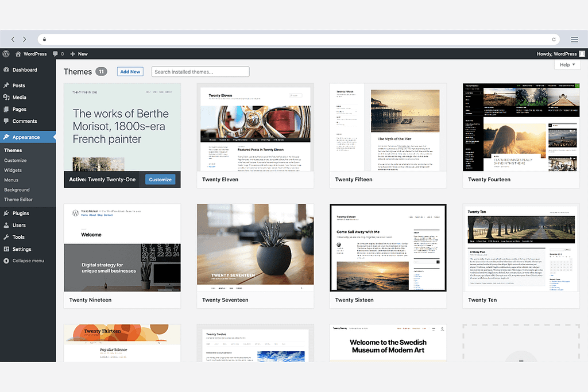Open Theme Editor from Appearance submenu
Viewport: 588px width, 392px height.
tap(18, 200)
